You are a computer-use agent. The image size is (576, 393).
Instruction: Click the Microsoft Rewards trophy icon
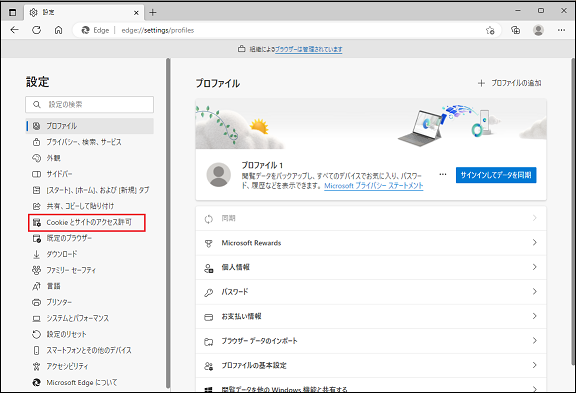tap(209, 244)
